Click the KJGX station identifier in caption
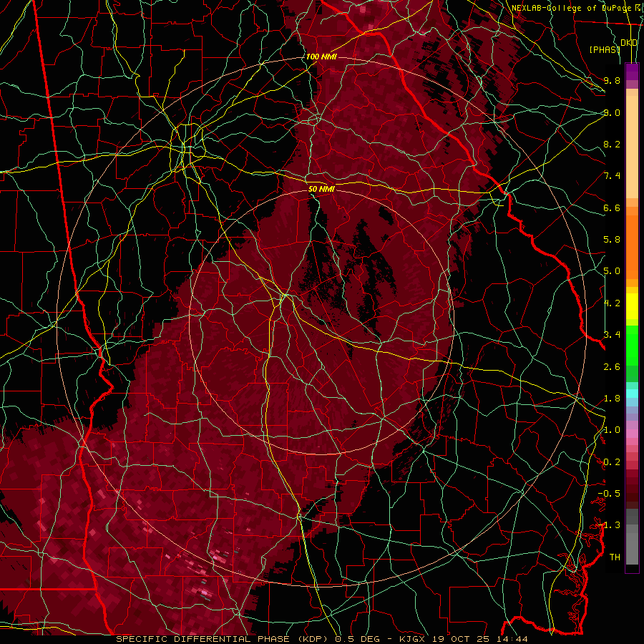This screenshot has width=644, height=644. pyautogui.click(x=412, y=639)
